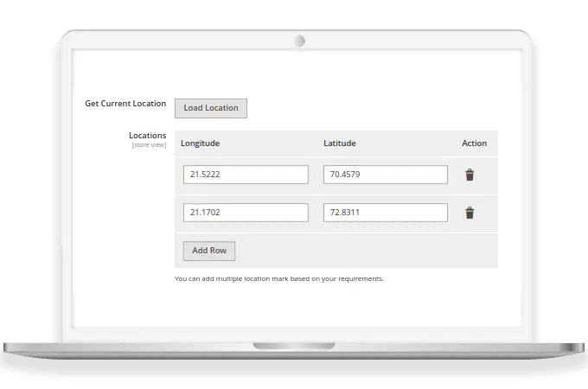This screenshot has width=588, height=389.
Task: Click the Load Location button
Action: [211, 108]
